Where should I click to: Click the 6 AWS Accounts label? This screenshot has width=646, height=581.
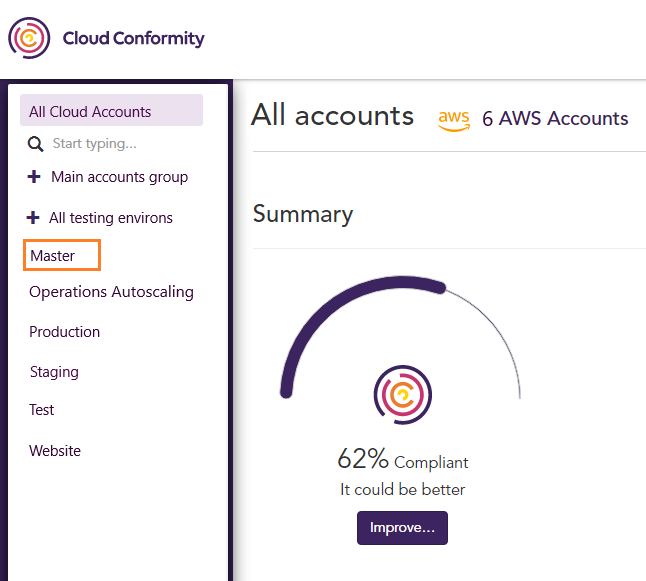click(555, 119)
